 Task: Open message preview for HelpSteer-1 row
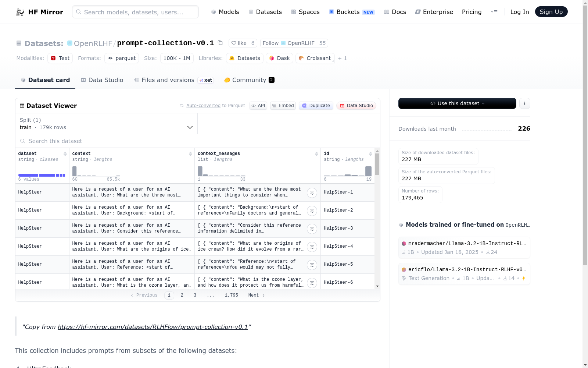point(312,192)
